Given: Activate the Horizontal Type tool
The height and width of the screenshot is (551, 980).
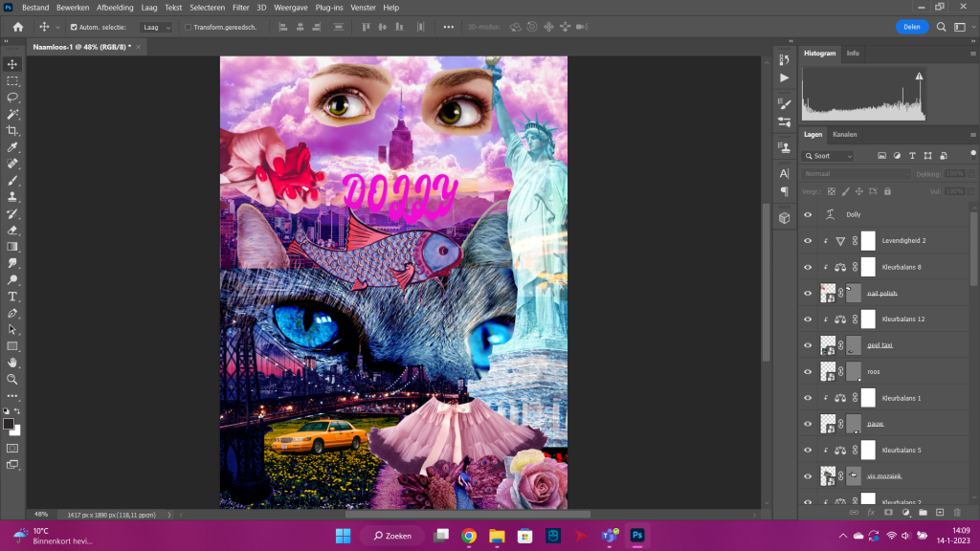Looking at the screenshot, I should point(12,297).
